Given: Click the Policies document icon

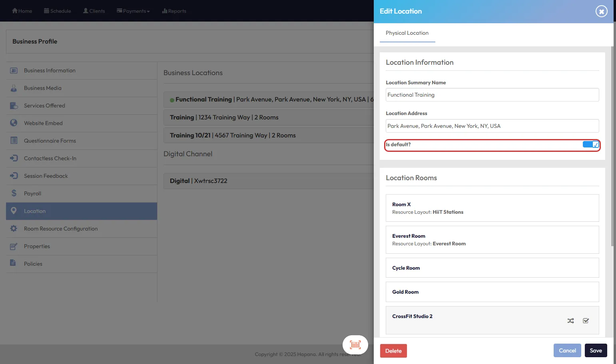Looking at the screenshot, I should click(13, 263).
